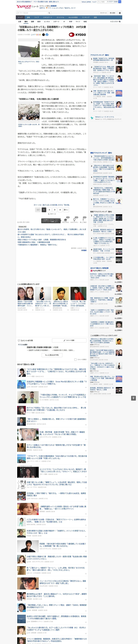Open the パワアー DeNA search dropdown
This screenshot has height=644, width=138.
click(112, 2)
